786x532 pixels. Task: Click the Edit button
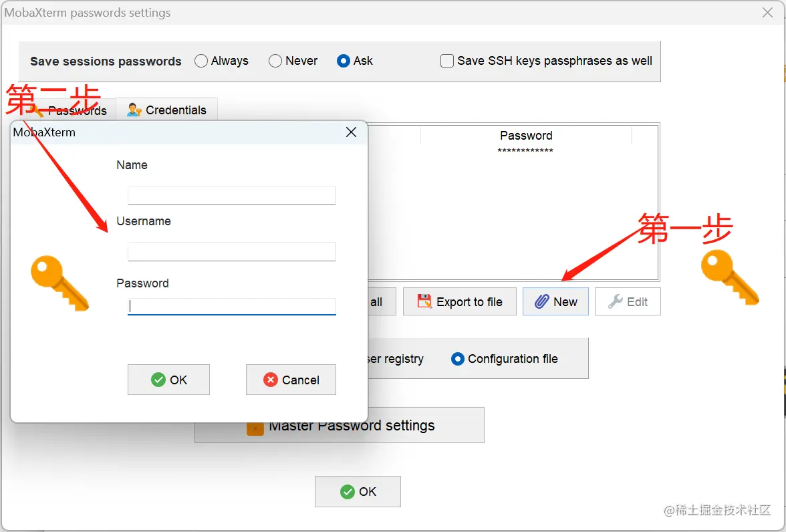(x=628, y=301)
